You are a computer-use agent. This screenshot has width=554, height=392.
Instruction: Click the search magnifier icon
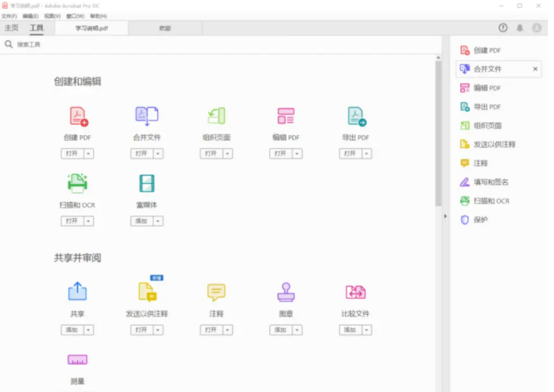coord(8,44)
